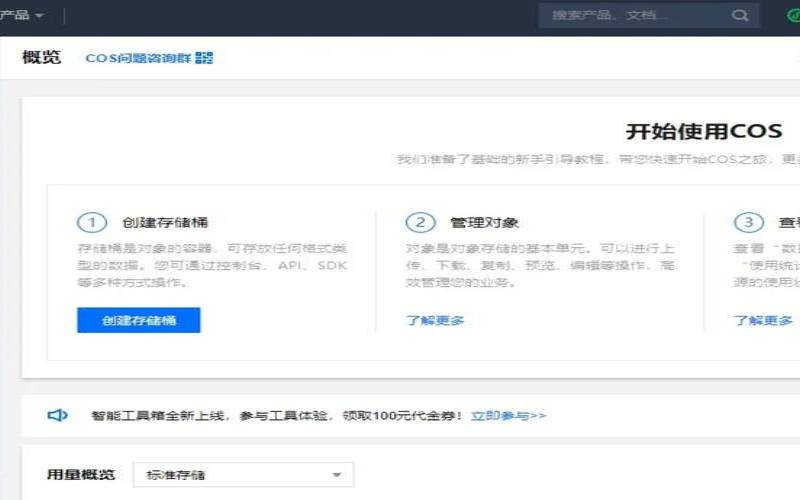Click the 开始使用COS heading

pos(704,132)
